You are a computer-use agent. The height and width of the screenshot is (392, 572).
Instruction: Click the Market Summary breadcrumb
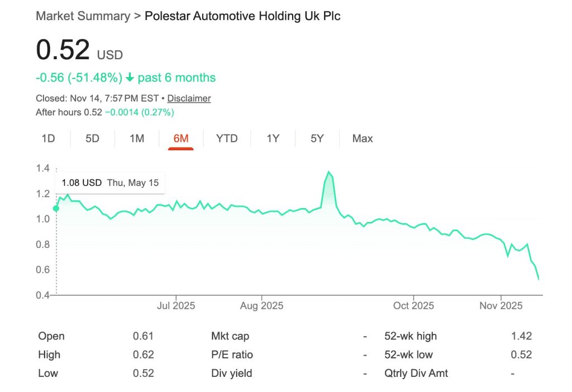coord(82,16)
